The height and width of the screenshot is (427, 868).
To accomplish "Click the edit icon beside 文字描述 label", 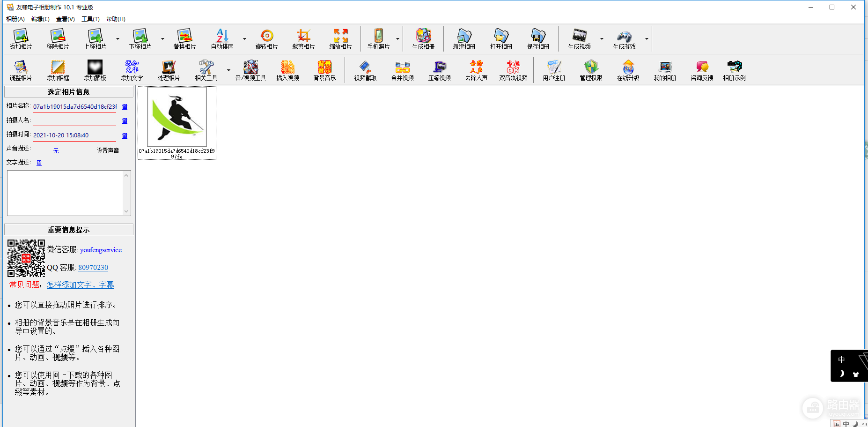I will 39,163.
